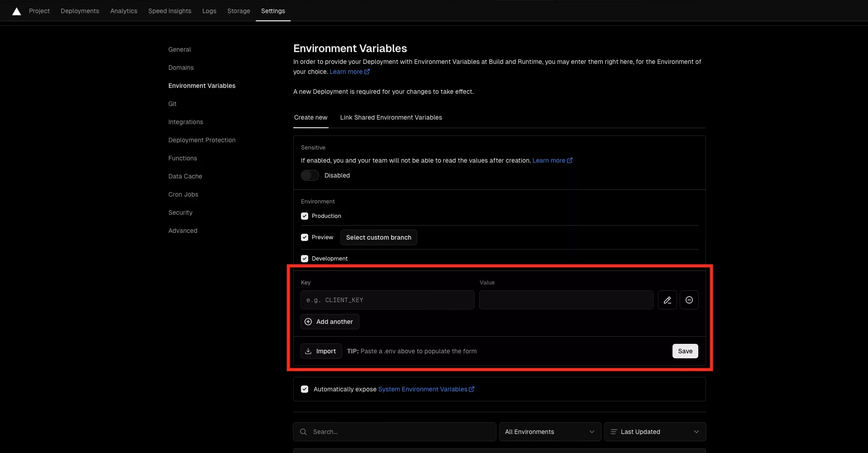Click the pencil edit icon beside Value
This screenshot has height=453, width=868.
(x=667, y=300)
